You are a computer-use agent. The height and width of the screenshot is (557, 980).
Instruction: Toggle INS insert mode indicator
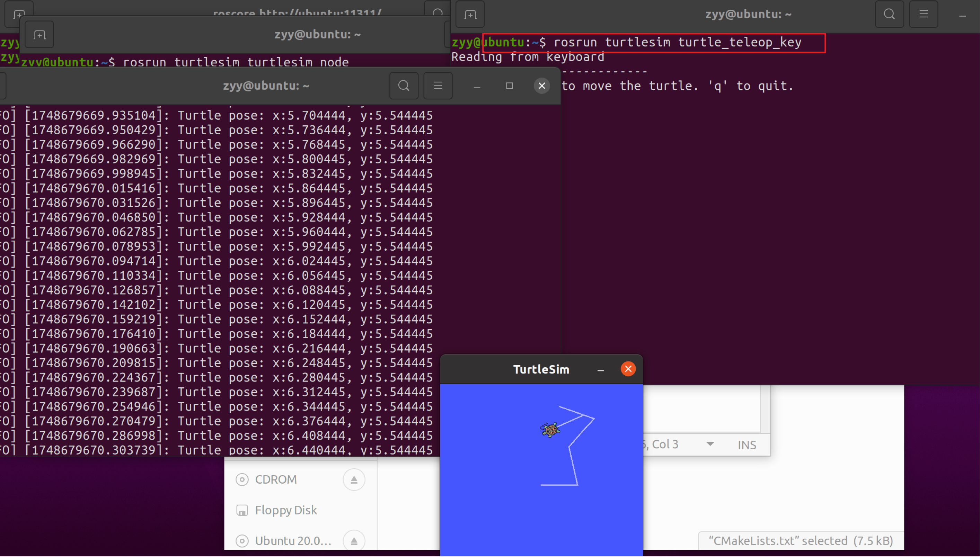pyautogui.click(x=747, y=445)
